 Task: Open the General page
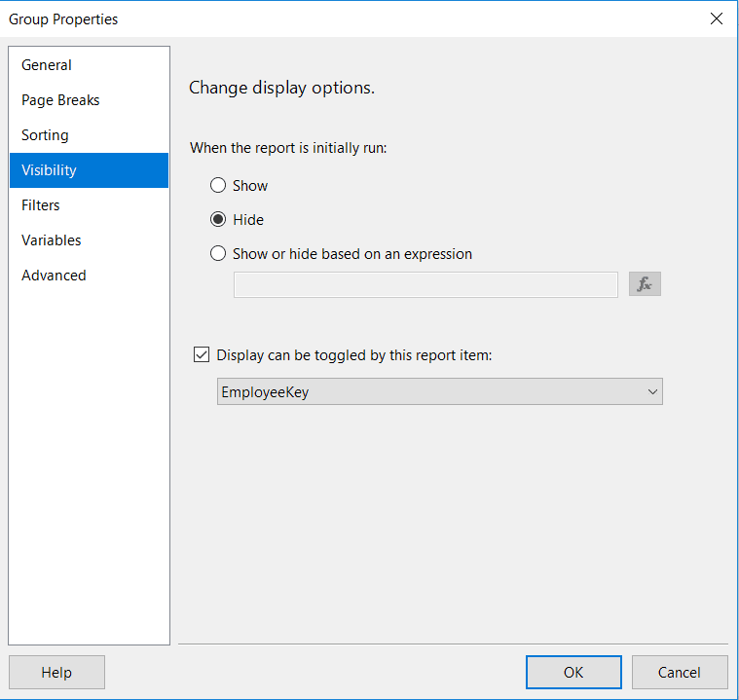coord(47,65)
